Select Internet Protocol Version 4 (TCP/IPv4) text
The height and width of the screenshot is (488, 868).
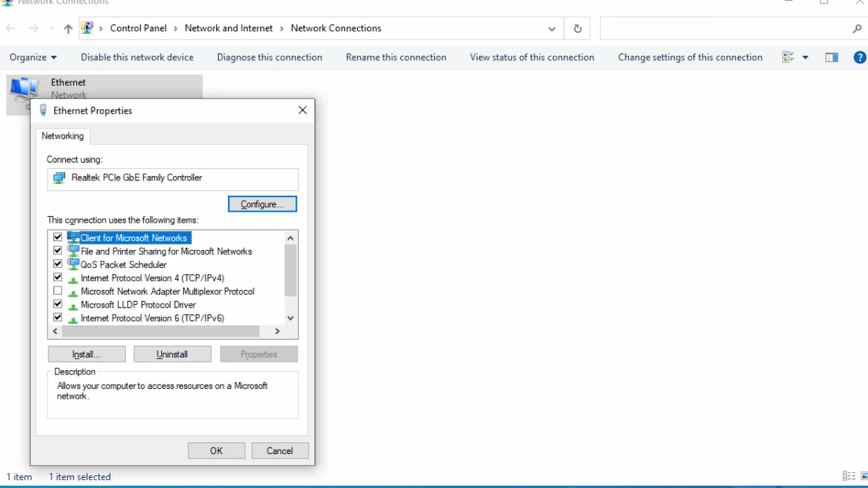pyautogui.click(x=152, y=278)
